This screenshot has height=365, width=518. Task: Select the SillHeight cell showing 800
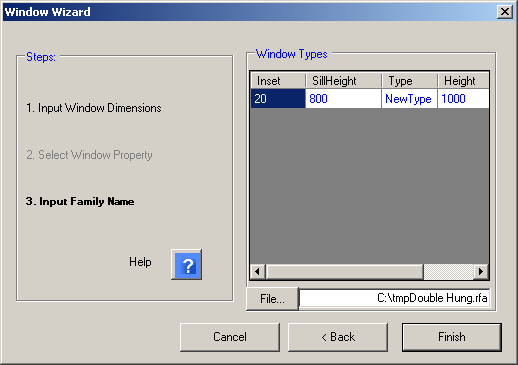click(343, 99)
